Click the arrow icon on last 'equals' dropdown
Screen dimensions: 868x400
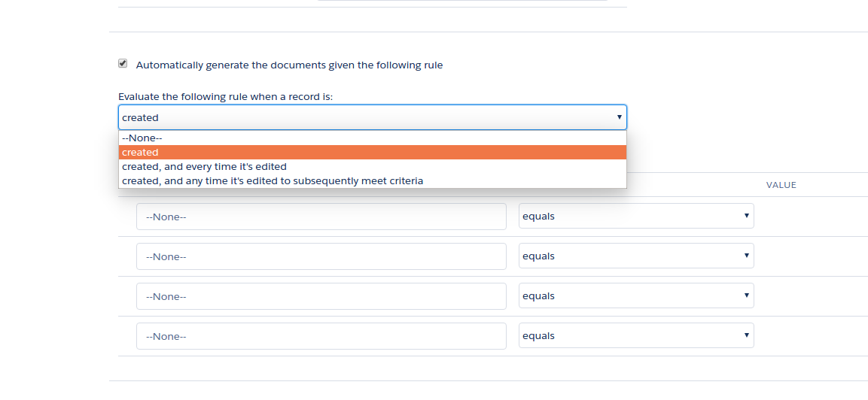(746, 335)
